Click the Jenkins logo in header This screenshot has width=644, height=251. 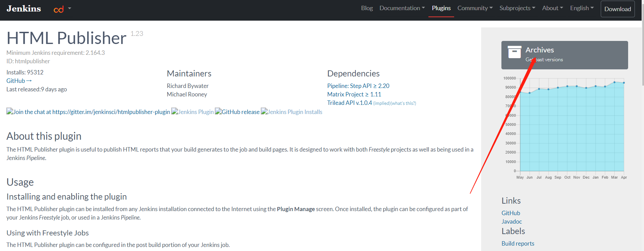(24, 8)
